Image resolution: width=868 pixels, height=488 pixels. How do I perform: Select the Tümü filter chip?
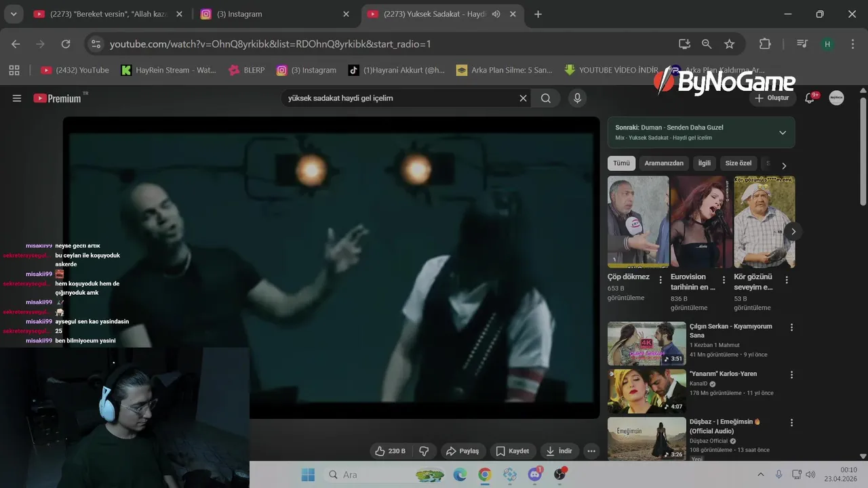click(x=621, y=163)
